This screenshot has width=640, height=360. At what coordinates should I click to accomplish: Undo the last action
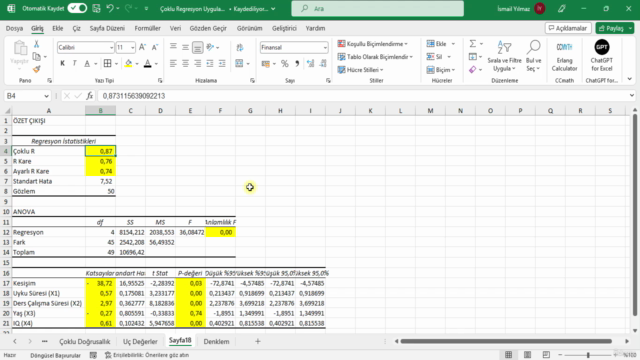(x=110, y=8)
